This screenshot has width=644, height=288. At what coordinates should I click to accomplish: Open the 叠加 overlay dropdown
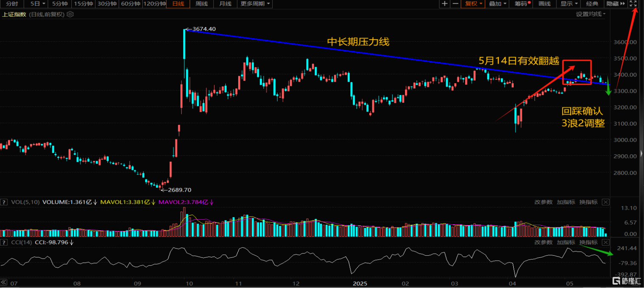498,4
